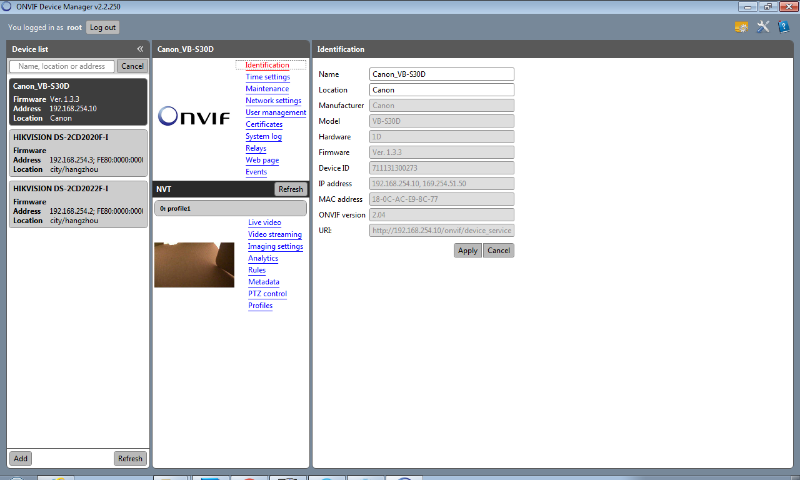Click the Hardware field
The height and width of the screenshot is (480, 800).
(442, 137)
